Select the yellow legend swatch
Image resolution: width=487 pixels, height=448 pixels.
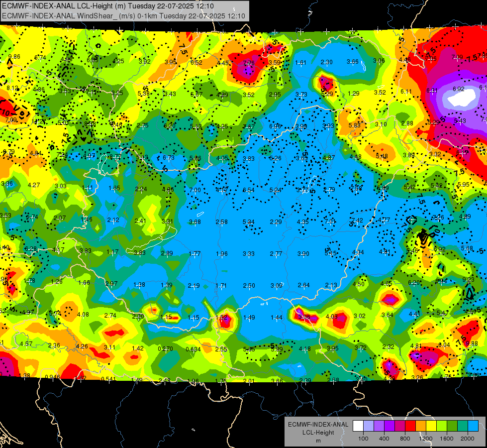click(x=431, y=426)
